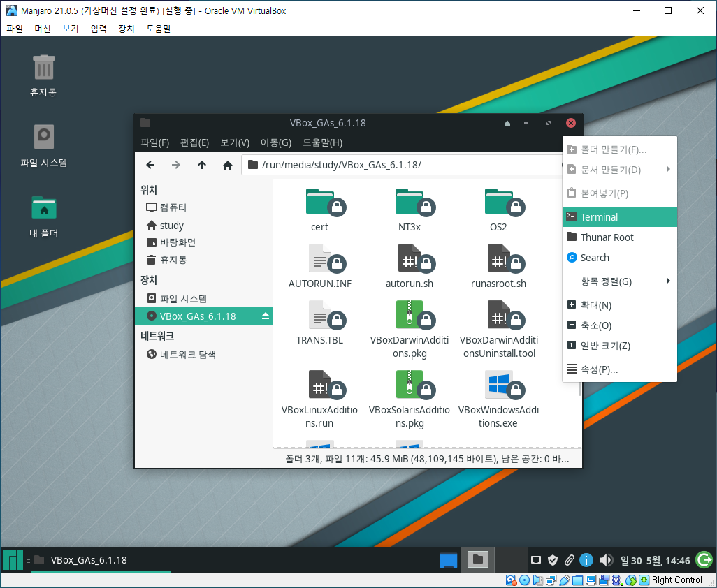Click the display tray icon beside the shield
The height and width of the screenshot is (588, 717).
coord(536,560)
